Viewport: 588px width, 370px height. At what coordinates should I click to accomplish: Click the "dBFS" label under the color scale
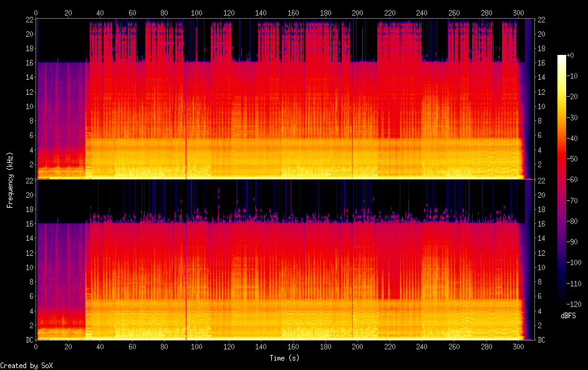coord(568,316)
